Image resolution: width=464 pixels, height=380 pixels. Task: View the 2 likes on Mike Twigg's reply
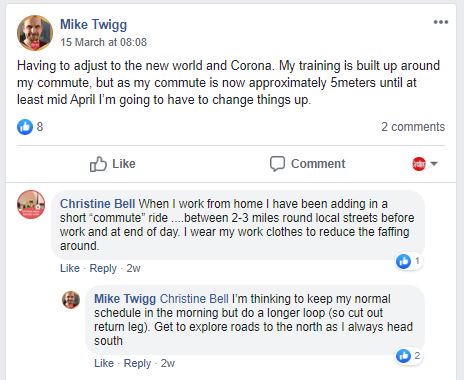pyautogui.click(x=408, y=356)
